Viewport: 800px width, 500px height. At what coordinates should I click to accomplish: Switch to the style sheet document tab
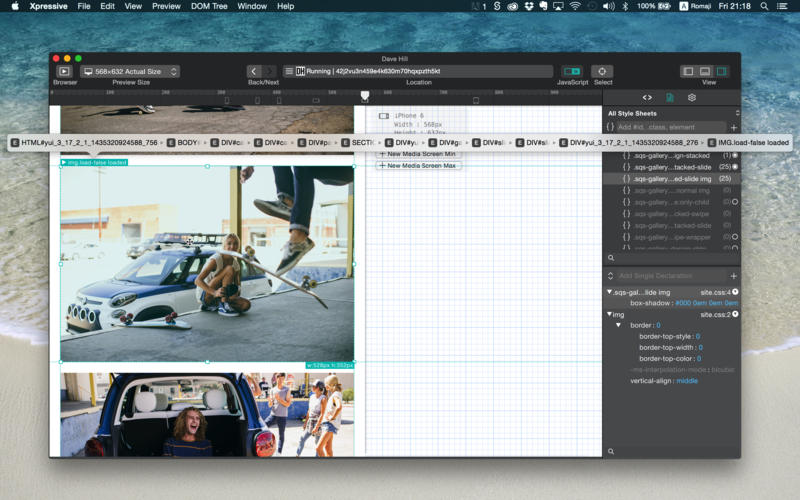click(669, 98)
